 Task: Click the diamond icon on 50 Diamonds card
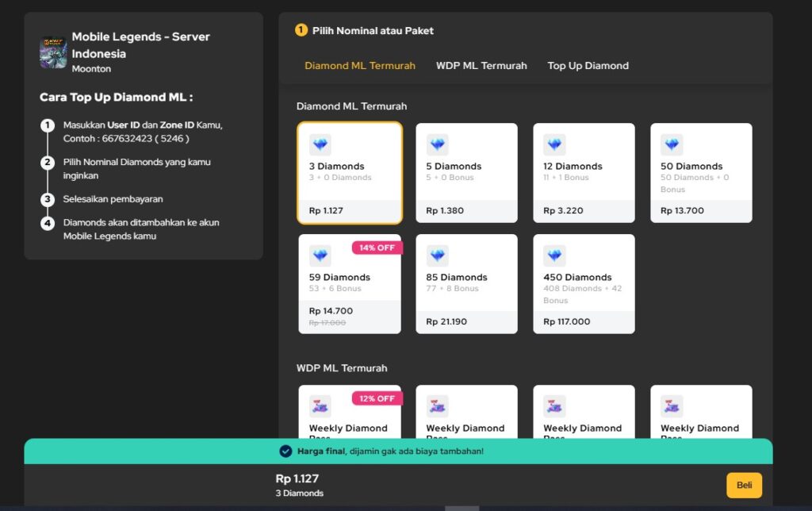672,144
